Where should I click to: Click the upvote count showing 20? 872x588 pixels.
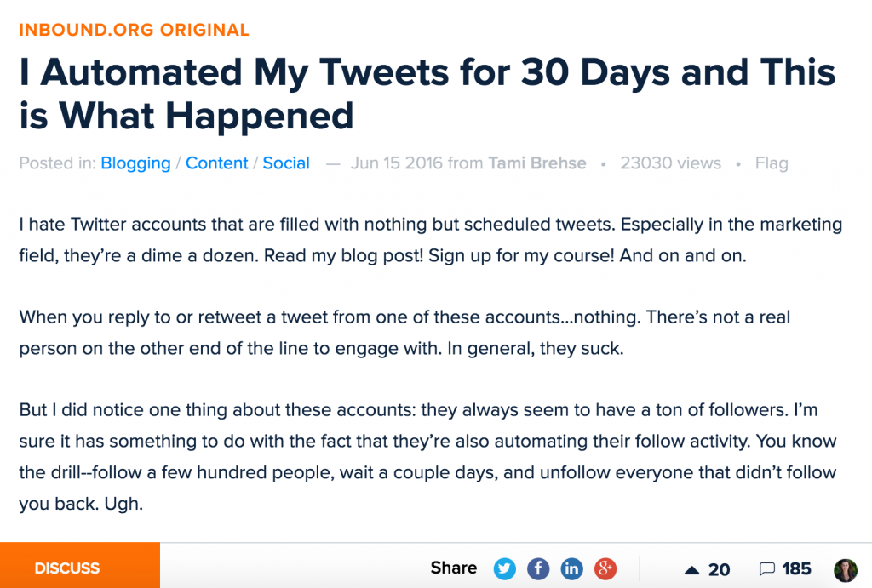pyautogui.click(x=720, y=568)
